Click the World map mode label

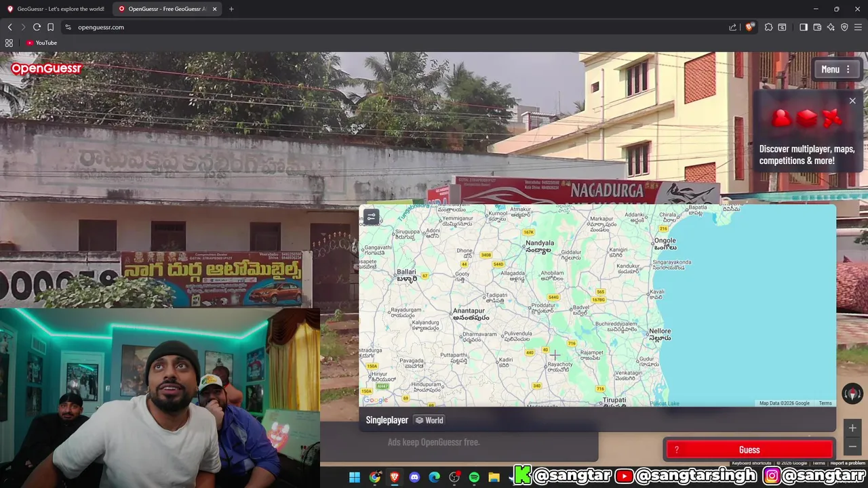pos(429,420)
